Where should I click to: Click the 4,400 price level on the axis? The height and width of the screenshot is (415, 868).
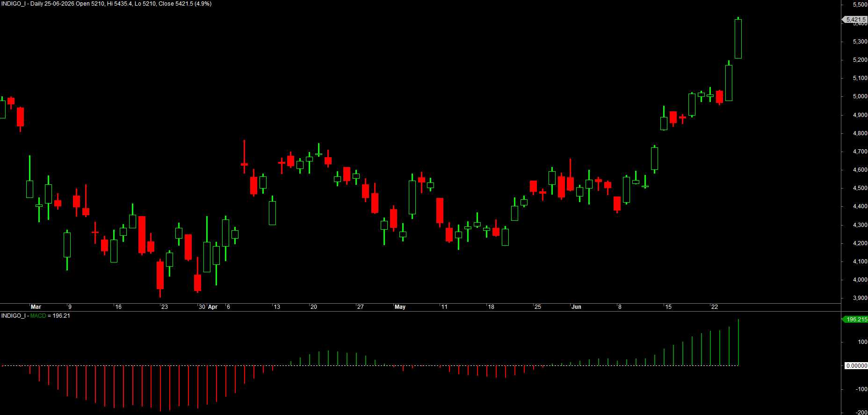click(860, 206)
